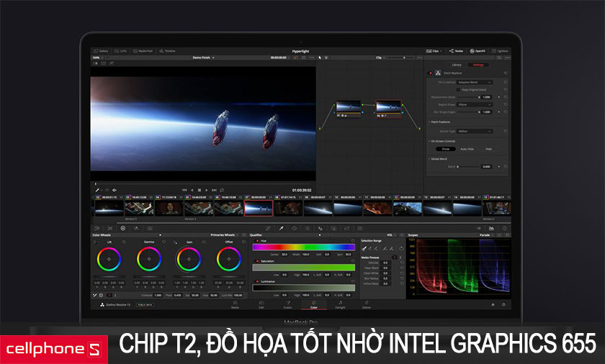Show the Scopes panel icon

[x=491, y=229]
